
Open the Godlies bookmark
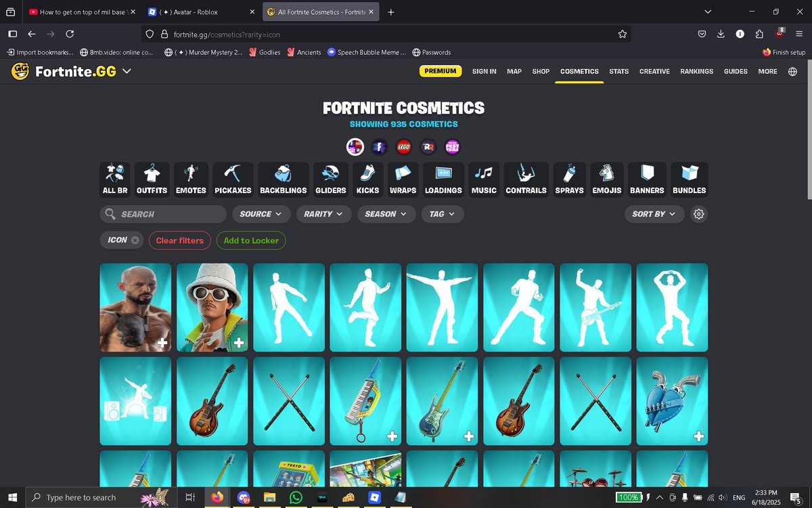(x=265, y=52)
